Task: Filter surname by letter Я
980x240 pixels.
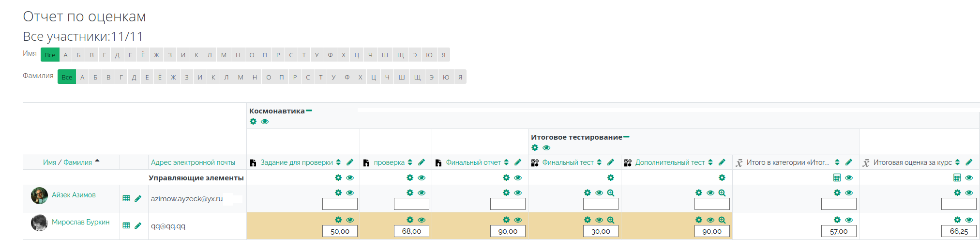Action: [460, 77]
